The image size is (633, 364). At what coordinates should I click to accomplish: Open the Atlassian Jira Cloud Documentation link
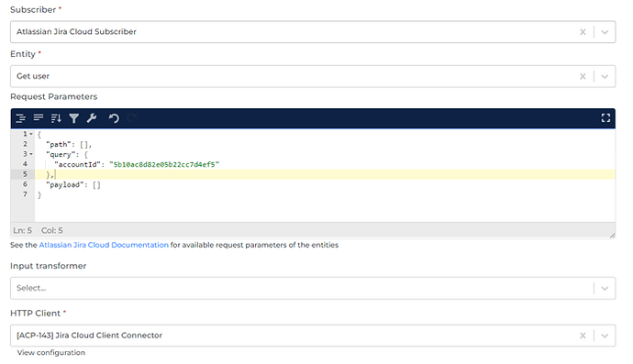104,245
